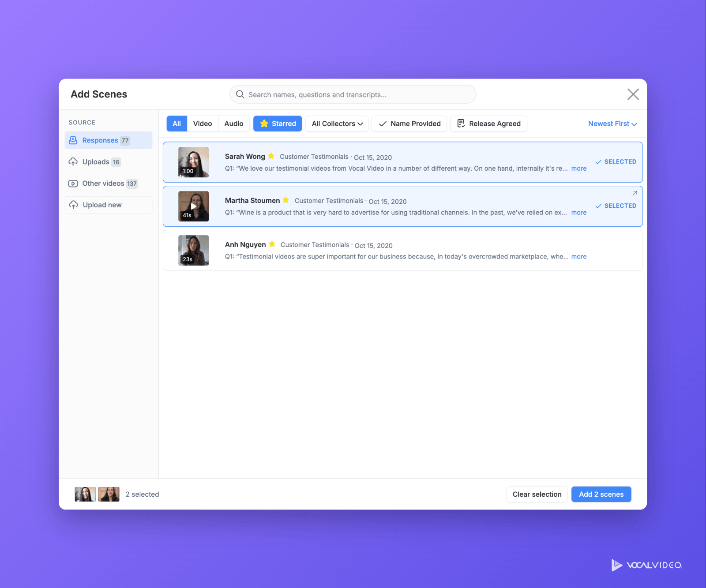Click the Uploads cloud icon in the sidebar
Image resolution: width=706 pixels, height=588 pixels.
(73, 162)
